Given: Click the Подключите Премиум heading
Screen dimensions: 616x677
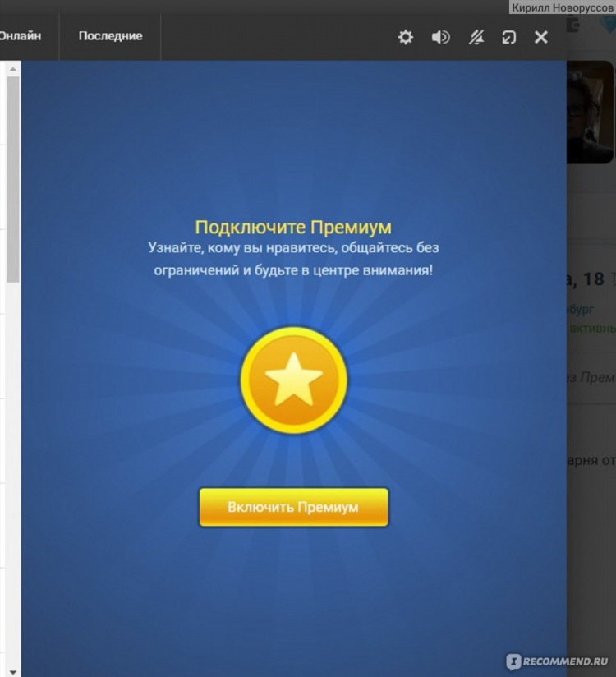Looking at the screenshot, I should click(293, 227).
